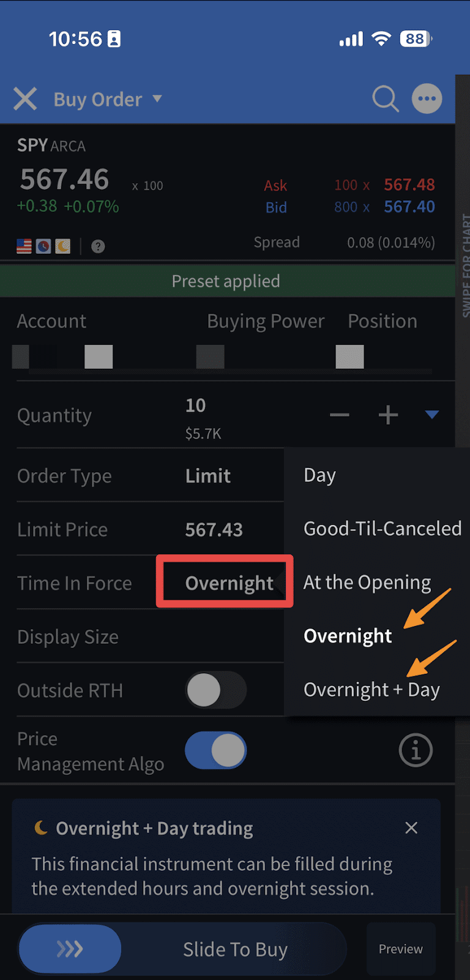Edit the Limit Price value 567.43
470x980 pixels.
pos(214,530)
